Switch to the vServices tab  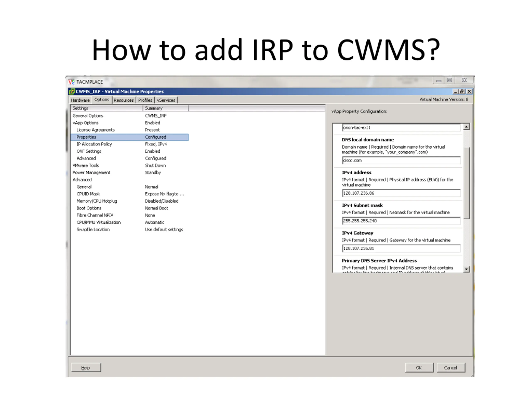pyautogui.click(x=166, y=100)
